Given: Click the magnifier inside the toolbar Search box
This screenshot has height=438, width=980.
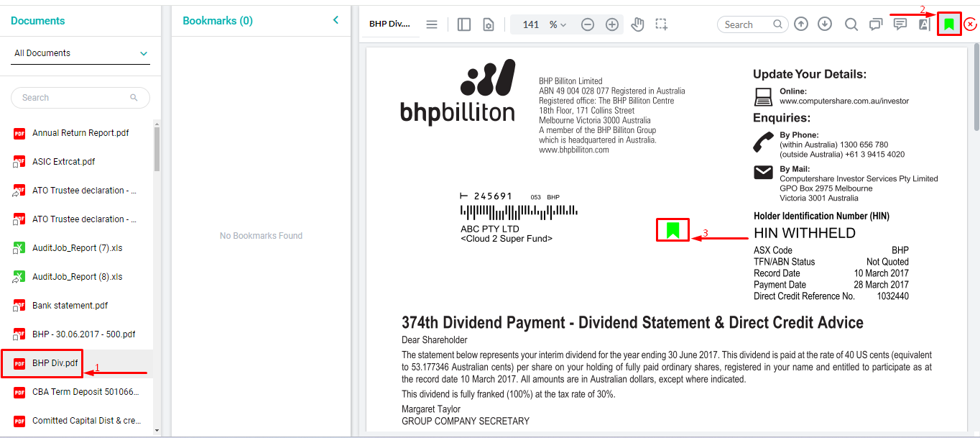Looking at the screenshot, I should (x=778, y=24).
